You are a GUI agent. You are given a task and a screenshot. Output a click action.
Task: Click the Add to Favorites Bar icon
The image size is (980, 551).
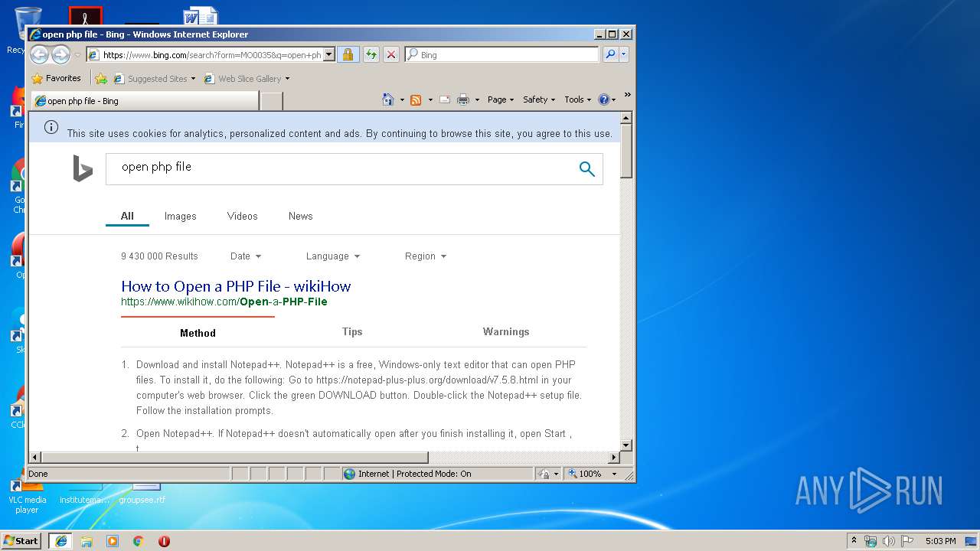101,78
